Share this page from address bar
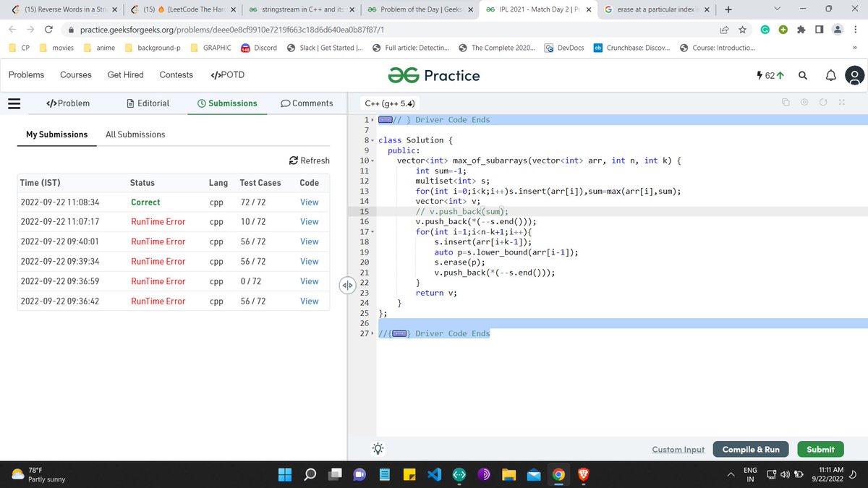The width and height of the screenshot is (868, 488). pyautogui.click(x=723, y=30)
